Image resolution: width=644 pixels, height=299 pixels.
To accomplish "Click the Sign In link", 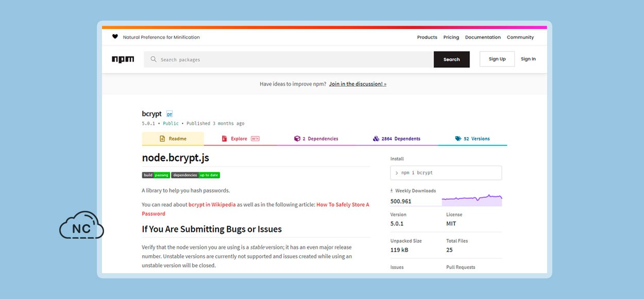I will coord(528,59).
